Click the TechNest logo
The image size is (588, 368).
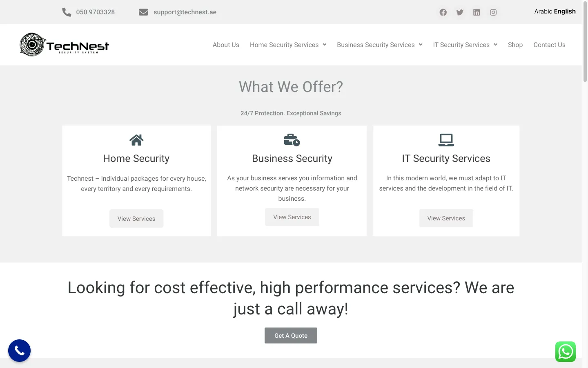pyautogui.click(x=65, y=45)
